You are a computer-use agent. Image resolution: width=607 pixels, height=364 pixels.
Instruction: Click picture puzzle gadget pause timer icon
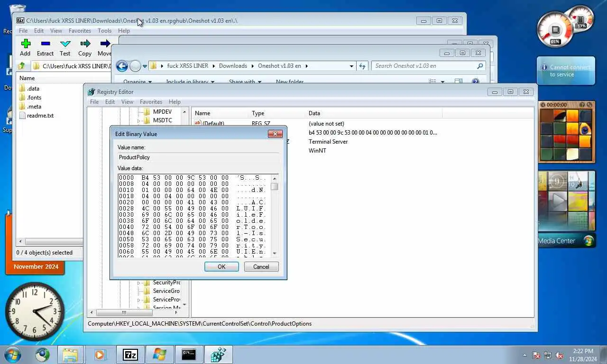[543, 105]
